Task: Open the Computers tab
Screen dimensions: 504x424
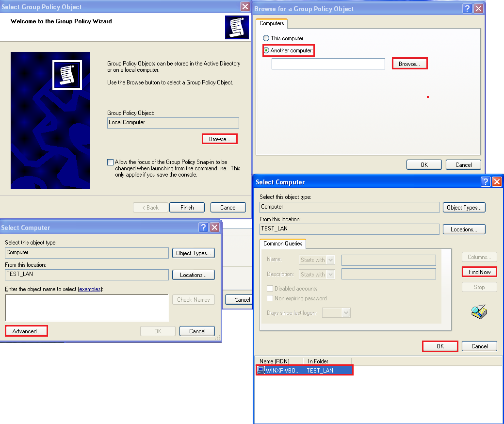Action: [272, 23]
